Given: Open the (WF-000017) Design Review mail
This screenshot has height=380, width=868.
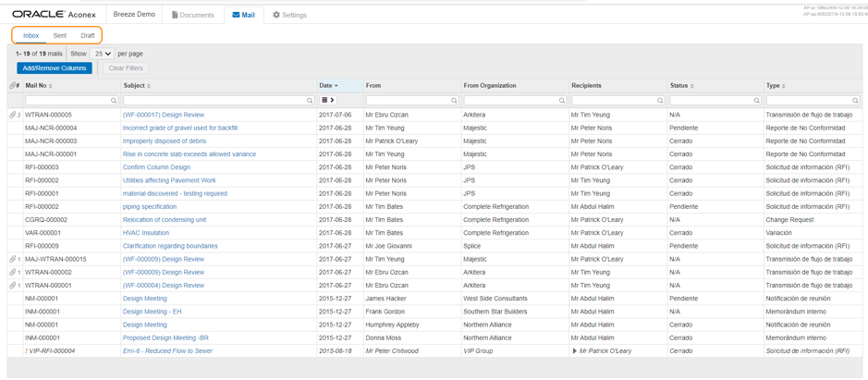Looking at the screenshot, I should click(164, 116).
